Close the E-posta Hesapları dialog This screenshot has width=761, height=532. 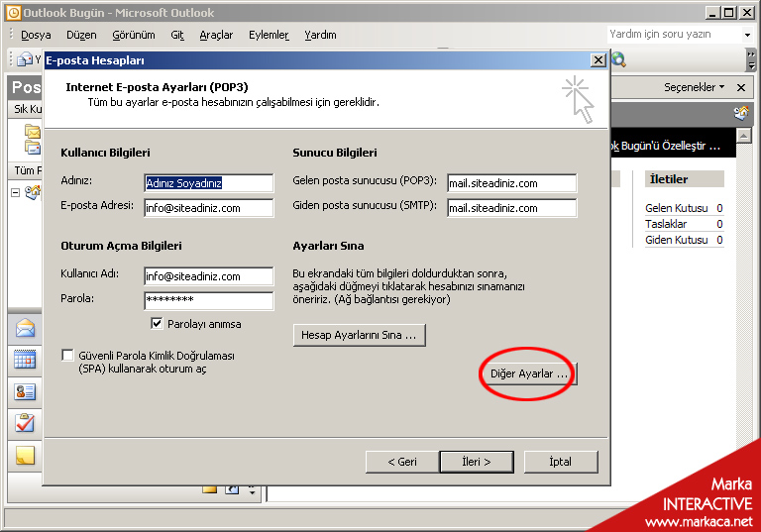[x=598, y=60]
